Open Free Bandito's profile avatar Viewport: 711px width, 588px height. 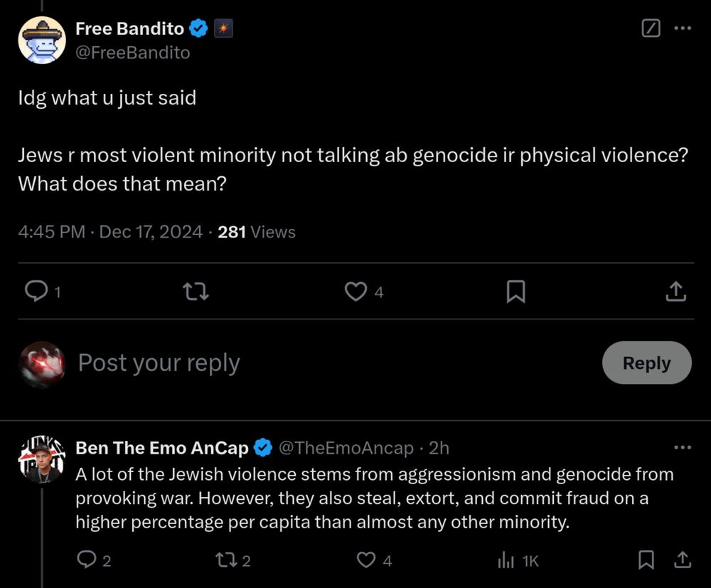(42, 40)
